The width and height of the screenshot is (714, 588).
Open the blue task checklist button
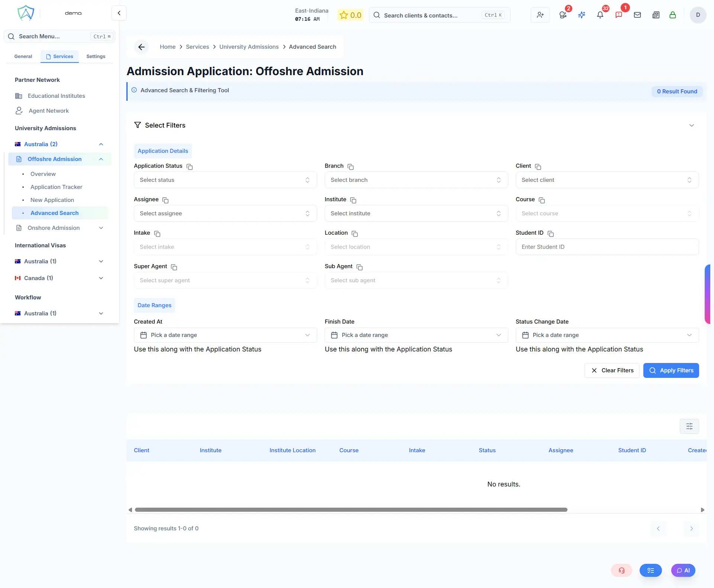(650, 570)
